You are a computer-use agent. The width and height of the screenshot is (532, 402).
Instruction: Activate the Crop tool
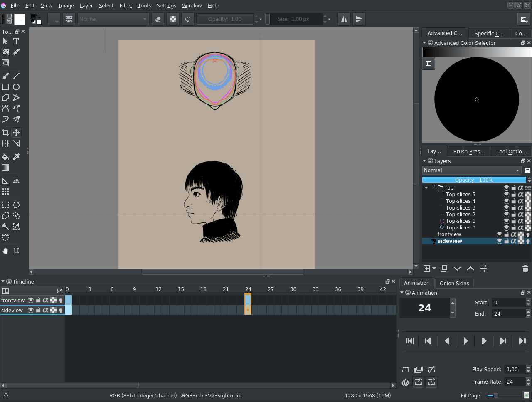(x=5, y=132)
